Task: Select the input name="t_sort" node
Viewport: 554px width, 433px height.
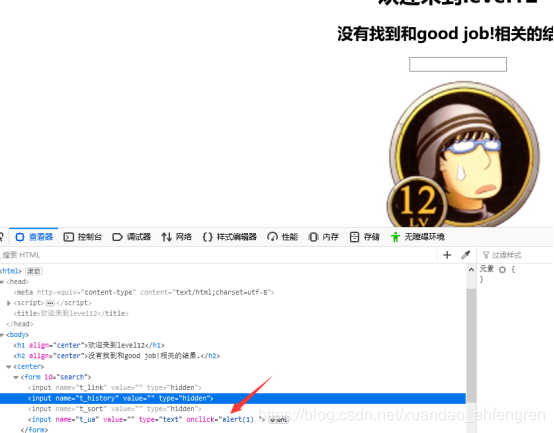Action: point(114,409)
